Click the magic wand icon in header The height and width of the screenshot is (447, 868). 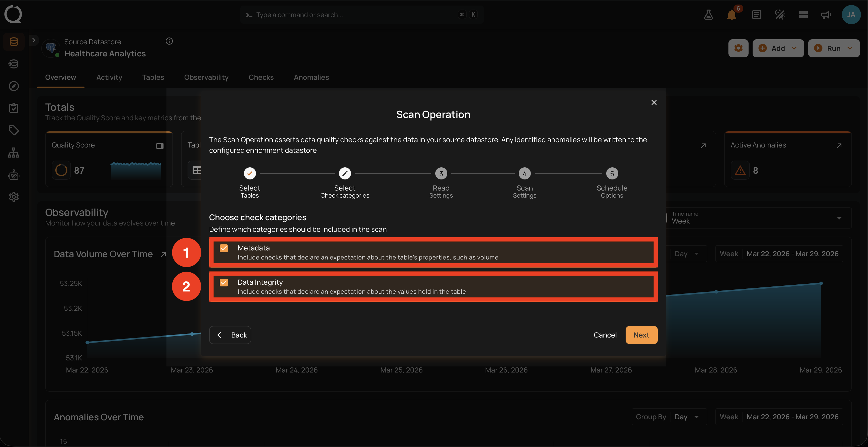coord(780,15)
